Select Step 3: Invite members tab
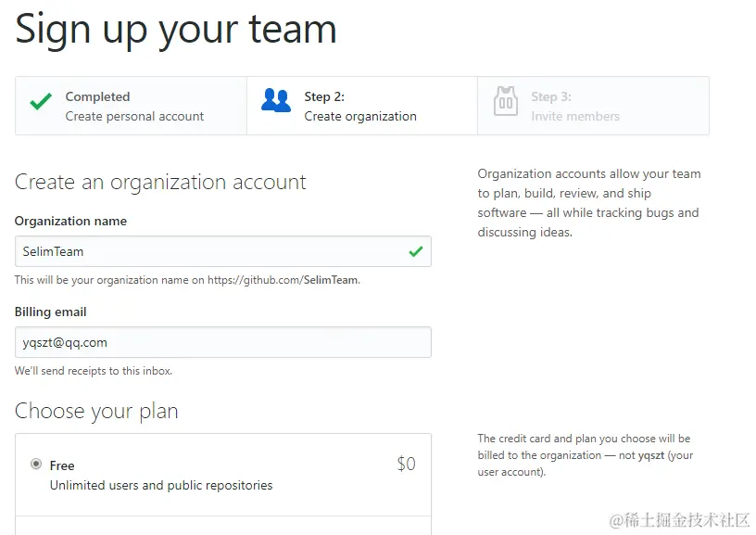 click(x=594, y=106)
